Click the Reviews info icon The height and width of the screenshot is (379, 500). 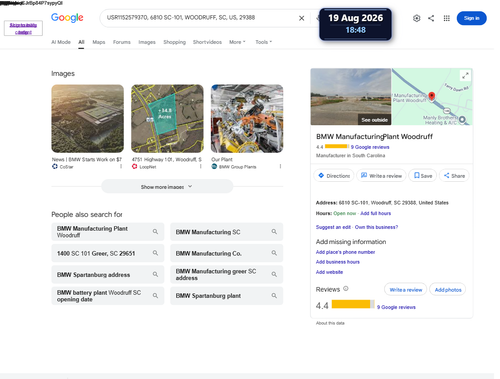(346, 289)
